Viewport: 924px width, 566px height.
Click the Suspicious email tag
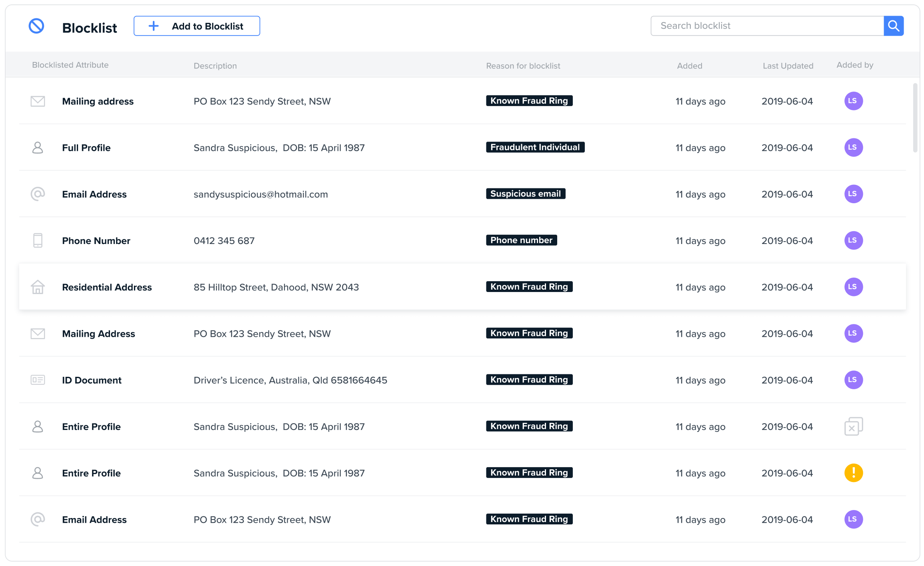tap(525, 194)
